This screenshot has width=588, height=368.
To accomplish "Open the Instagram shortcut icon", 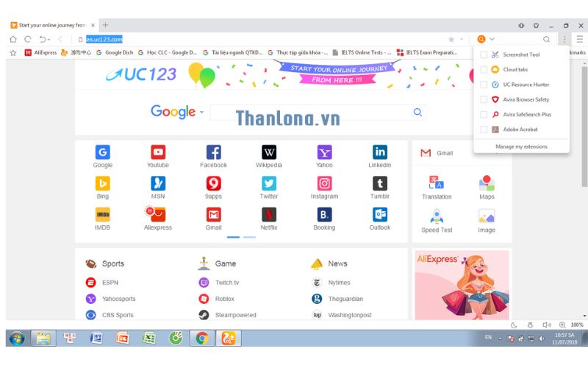I will pos(324,183).
